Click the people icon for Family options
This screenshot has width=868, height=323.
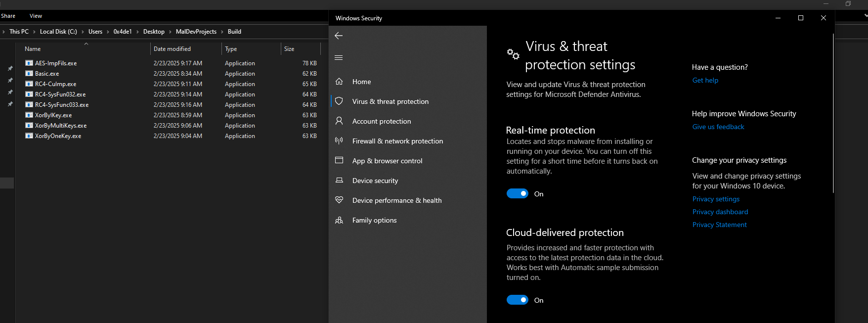coord(339,220)
